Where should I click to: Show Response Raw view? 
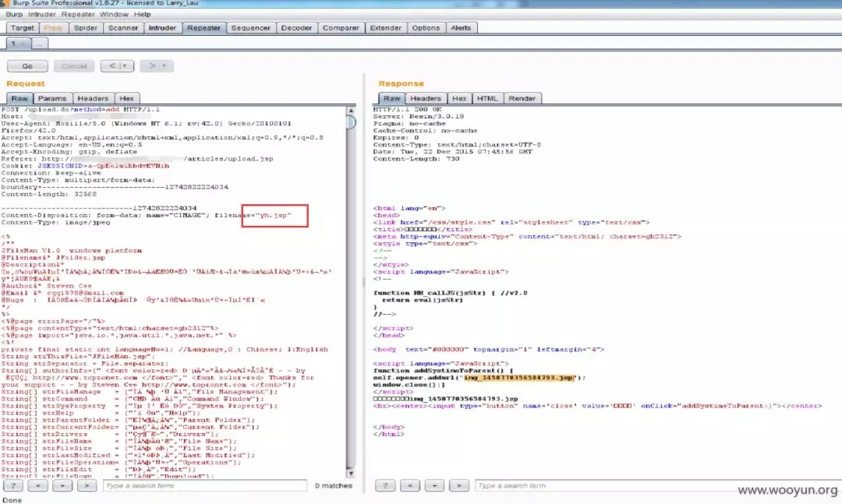pos(391,98)
